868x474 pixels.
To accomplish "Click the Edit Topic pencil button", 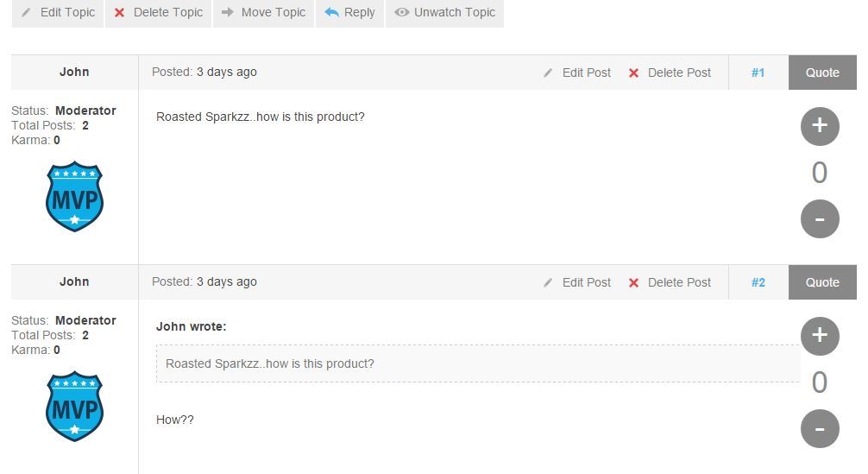I will tap(58, 13).
